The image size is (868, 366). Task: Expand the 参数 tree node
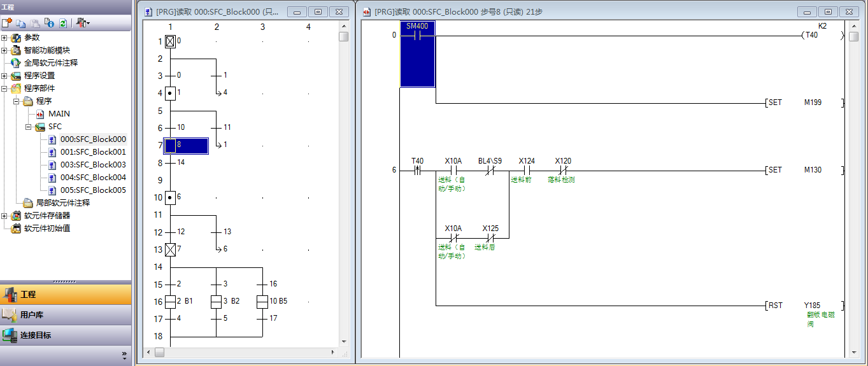(4, 38)
